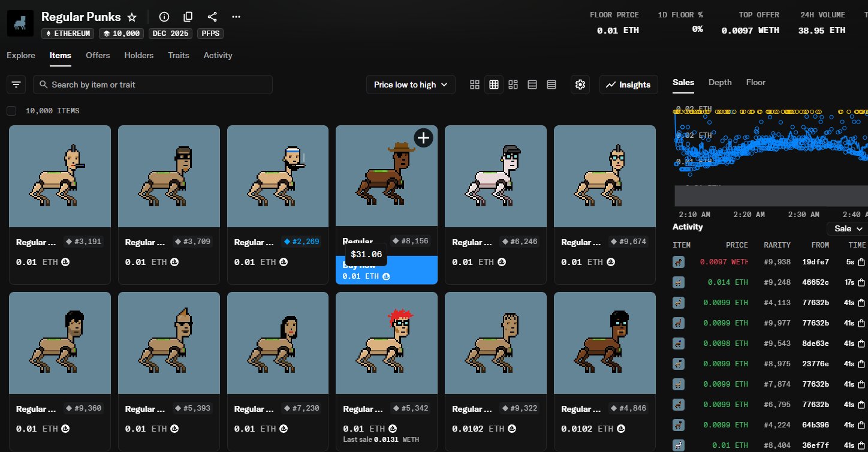Open the punk image of item #3,191
Image resolution: width=868 pixels, height=452 pixels.
click(x=60, y=176)
